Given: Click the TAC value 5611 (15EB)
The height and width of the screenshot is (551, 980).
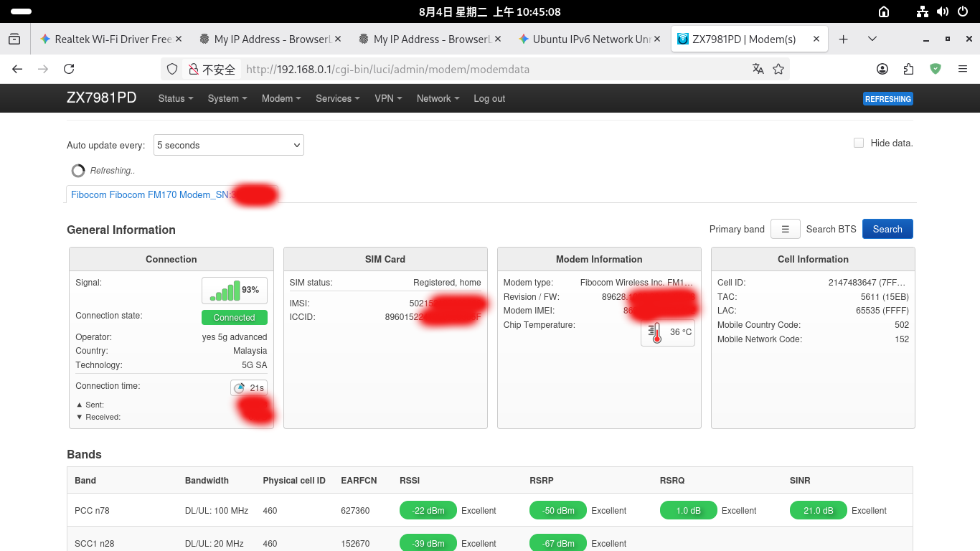Looking at the screenshot, I should (x=885, y=297).
